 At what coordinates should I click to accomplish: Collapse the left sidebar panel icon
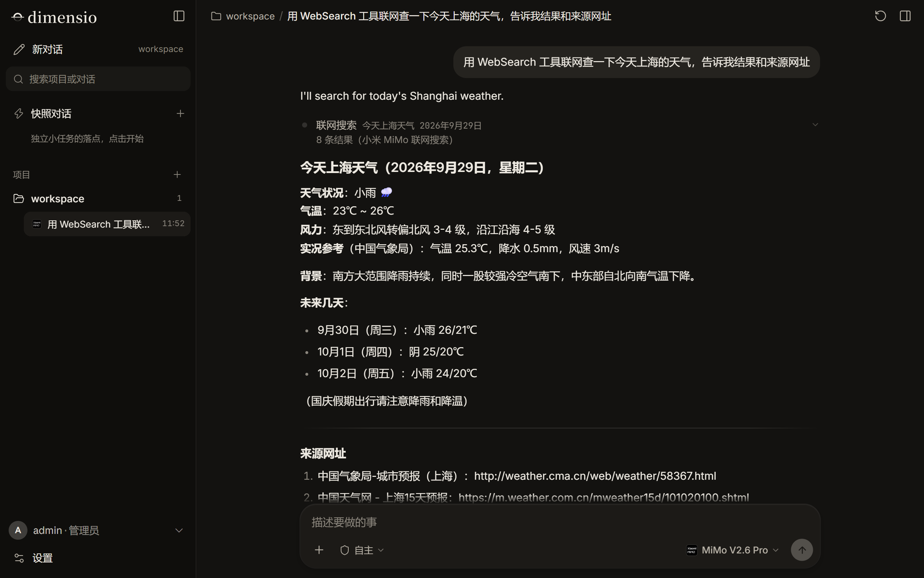point(179,16)
